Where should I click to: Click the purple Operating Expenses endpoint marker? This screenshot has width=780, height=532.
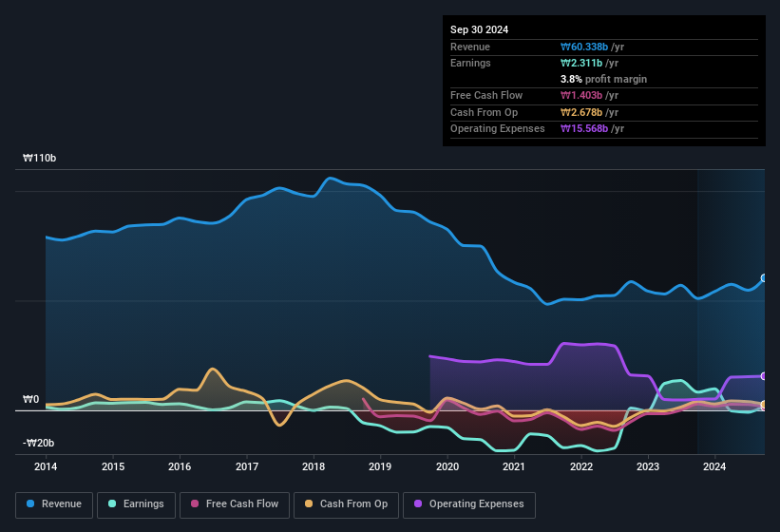pos(764,376)
